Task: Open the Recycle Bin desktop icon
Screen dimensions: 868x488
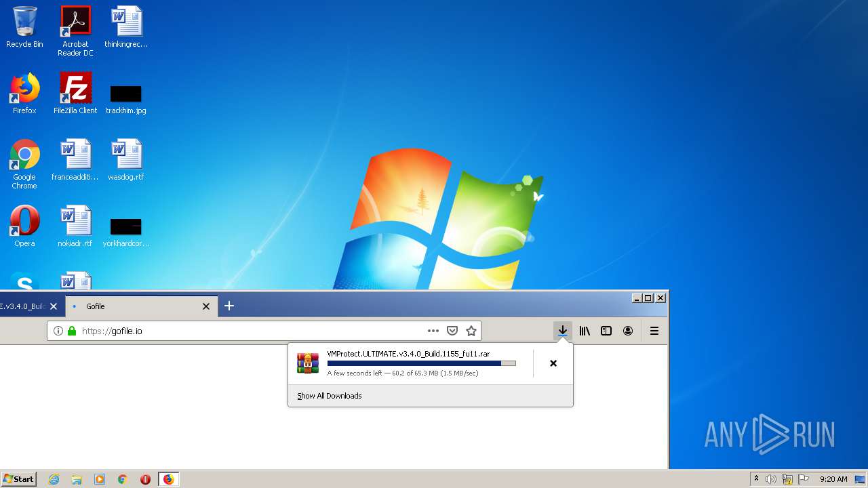Action: (x=24, y=27)
